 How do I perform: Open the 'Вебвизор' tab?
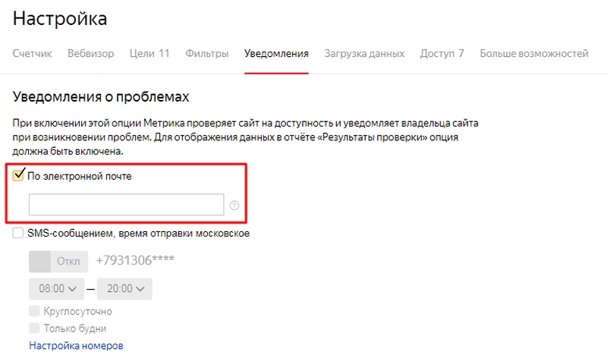[x=90, y=54]
